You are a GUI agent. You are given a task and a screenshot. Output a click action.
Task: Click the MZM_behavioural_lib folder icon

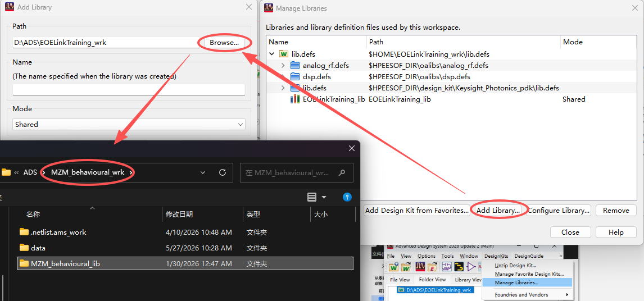pos(24,263)
